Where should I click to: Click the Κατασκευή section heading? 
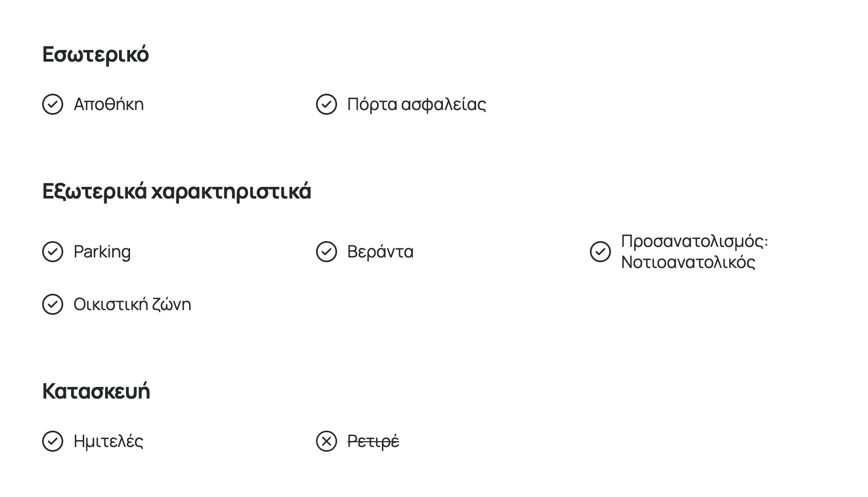(x=96, y=391)
